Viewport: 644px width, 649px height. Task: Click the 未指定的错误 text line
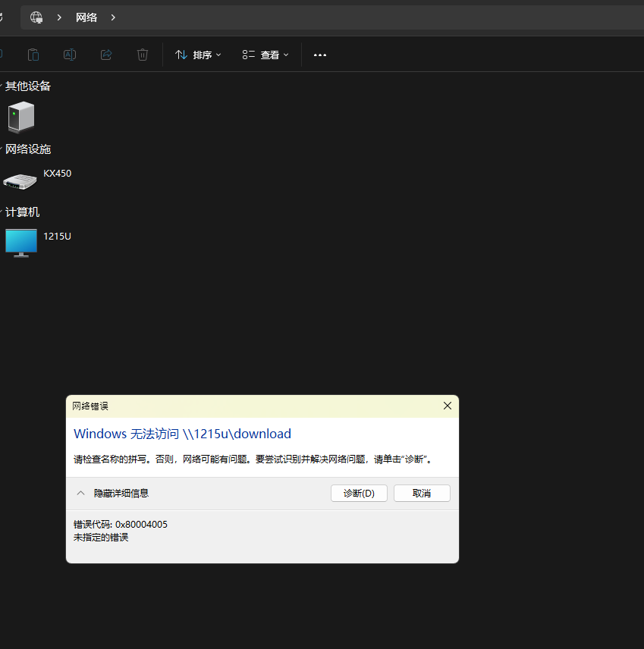[101, 538]
